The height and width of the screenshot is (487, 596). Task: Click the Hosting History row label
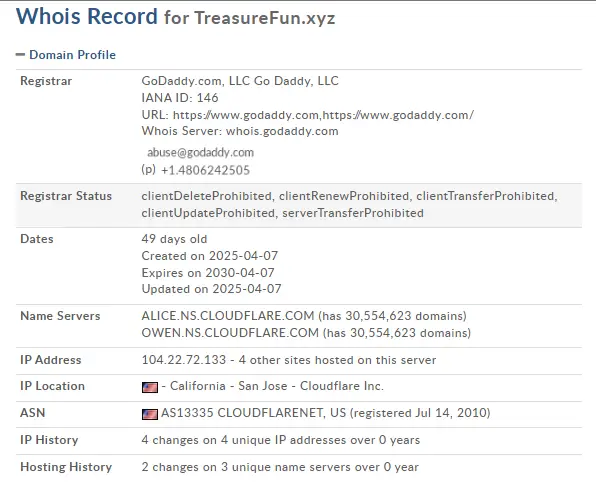pyautogui.click(x=66, y=467)
